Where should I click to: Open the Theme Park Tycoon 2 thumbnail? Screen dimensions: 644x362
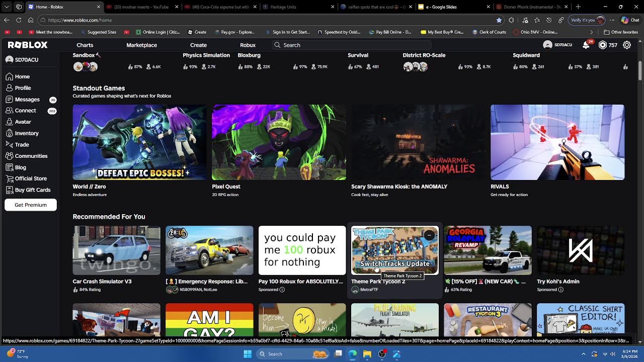[395, 250]
